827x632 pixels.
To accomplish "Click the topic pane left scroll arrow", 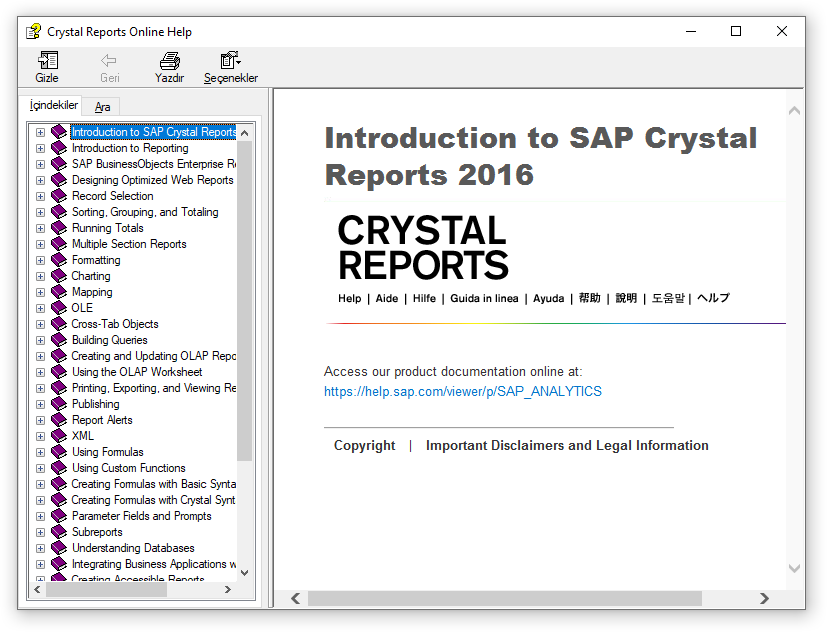I will point(296,598).
